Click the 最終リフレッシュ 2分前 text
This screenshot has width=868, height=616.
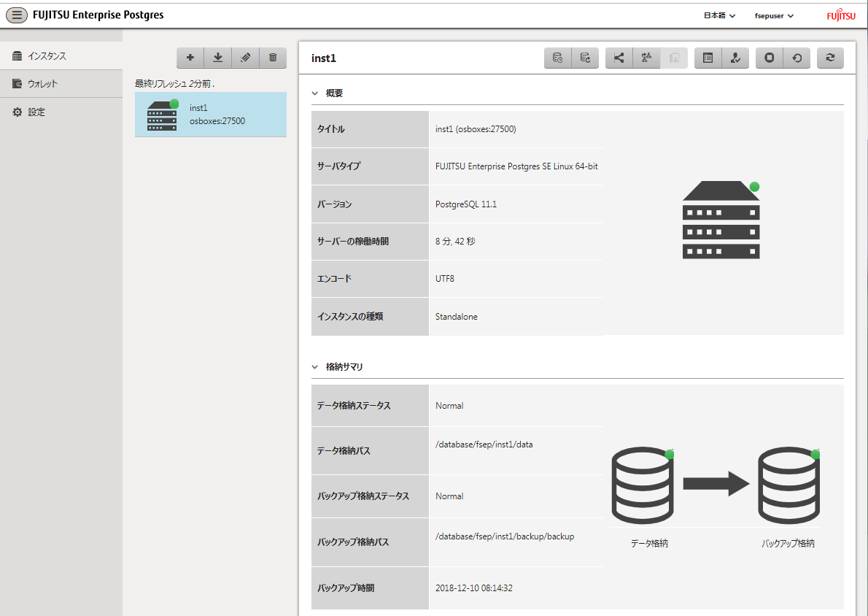(174, 84)
